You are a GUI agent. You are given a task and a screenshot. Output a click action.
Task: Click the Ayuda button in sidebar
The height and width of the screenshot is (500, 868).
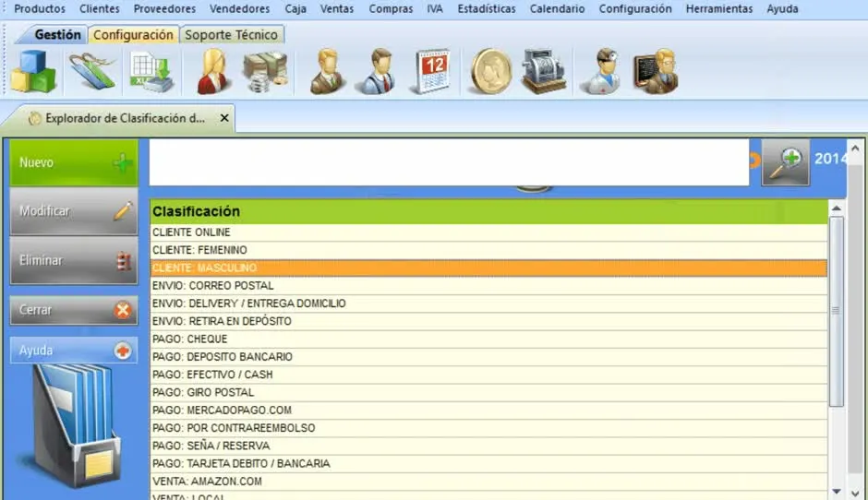[x=74, y=351]
